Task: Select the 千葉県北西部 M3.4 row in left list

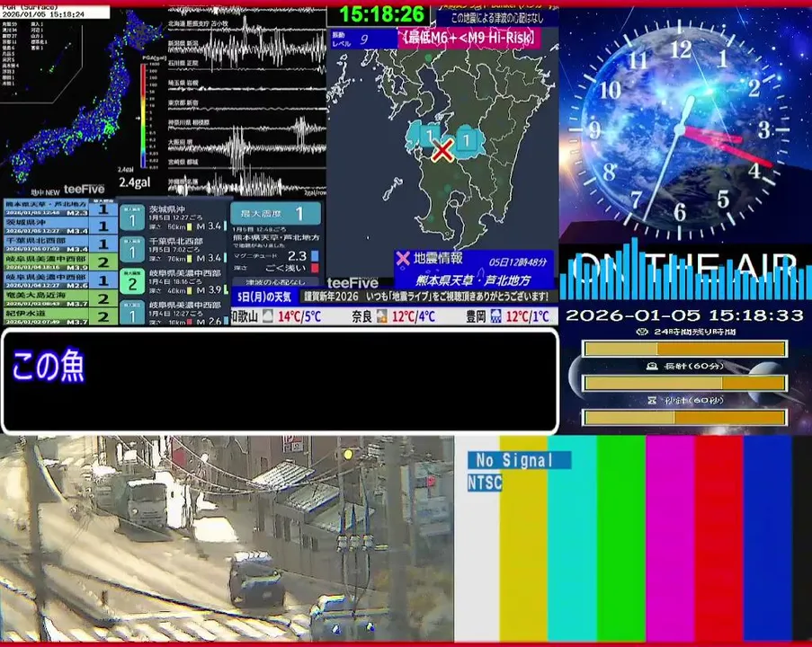Action: [60, 244]
